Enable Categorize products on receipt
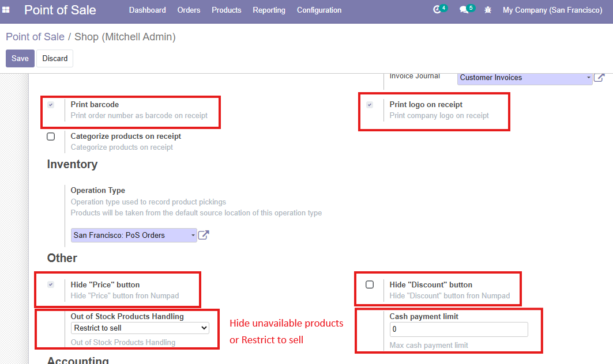The height and width of the screenshot is (364, 613). [51, 136]
